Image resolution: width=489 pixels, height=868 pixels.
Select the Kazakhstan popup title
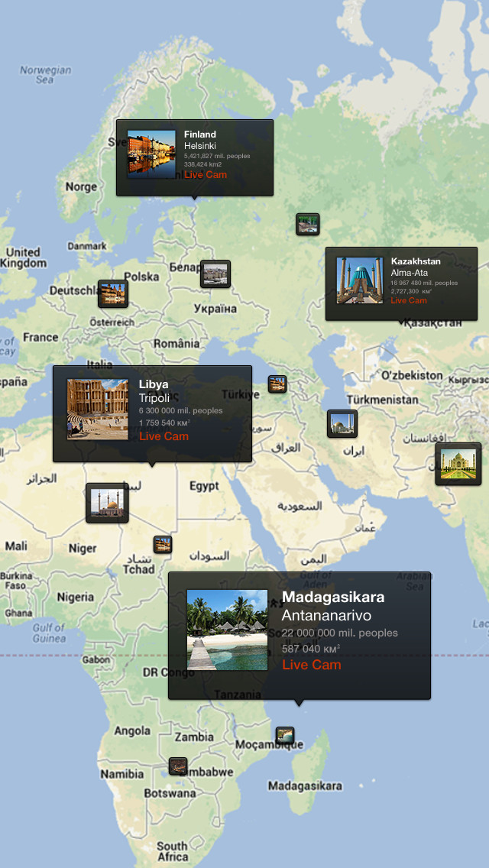(416, 261)
